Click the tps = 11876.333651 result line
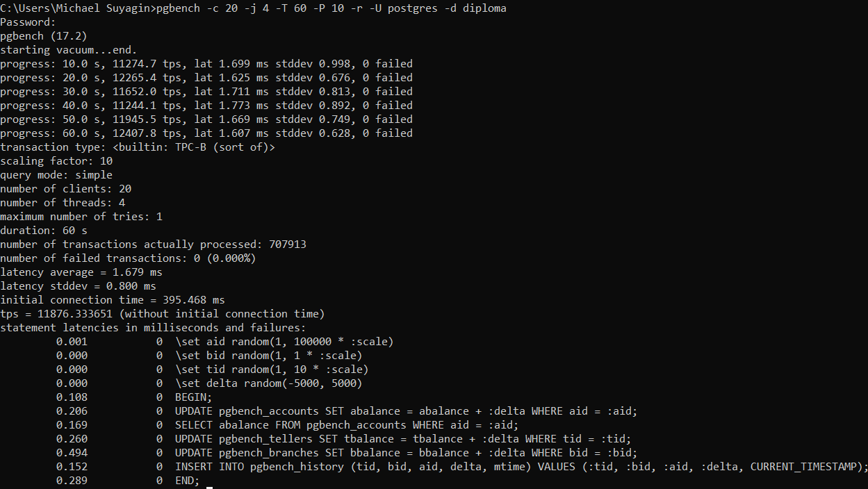 [x=162, y=313]
